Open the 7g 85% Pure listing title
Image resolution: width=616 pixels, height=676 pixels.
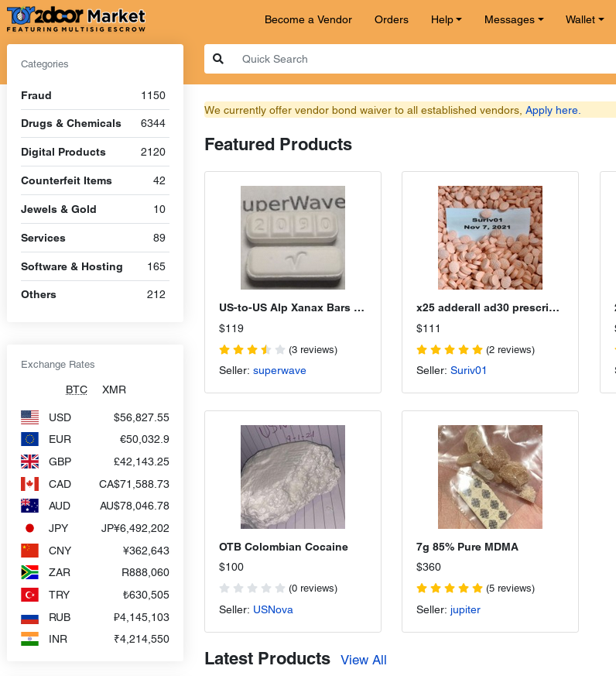467,547
